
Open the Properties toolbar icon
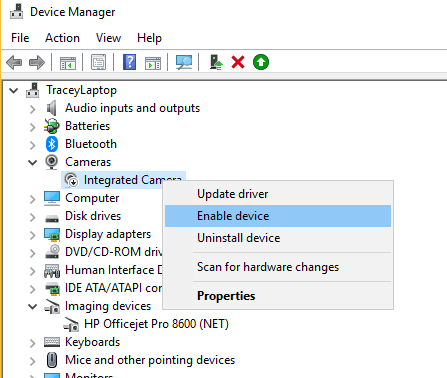(99, 62)
